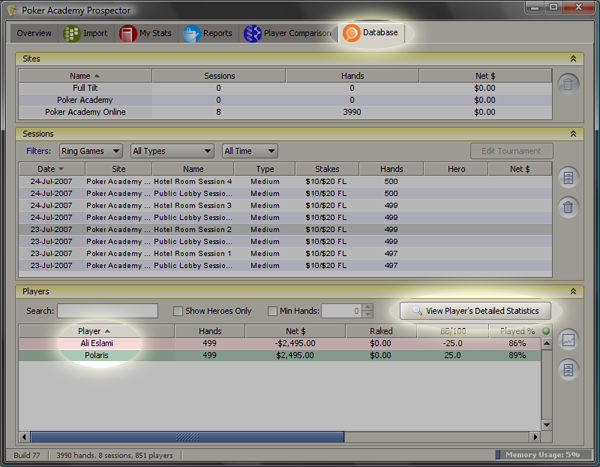Image resolution: width=600 pixels, height=467 pixels.
Task: Open the All Time filter dropdown
Action: tap(250, 151)
